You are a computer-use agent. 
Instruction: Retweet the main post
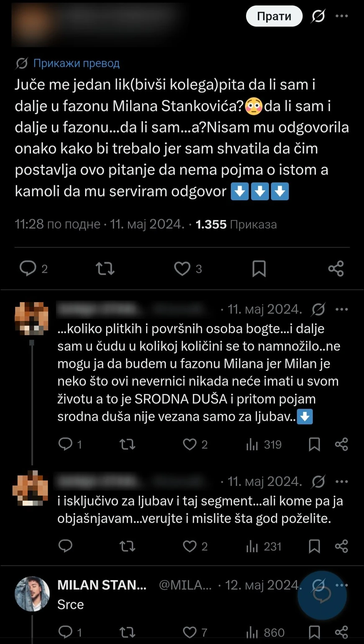click(105, 269)
